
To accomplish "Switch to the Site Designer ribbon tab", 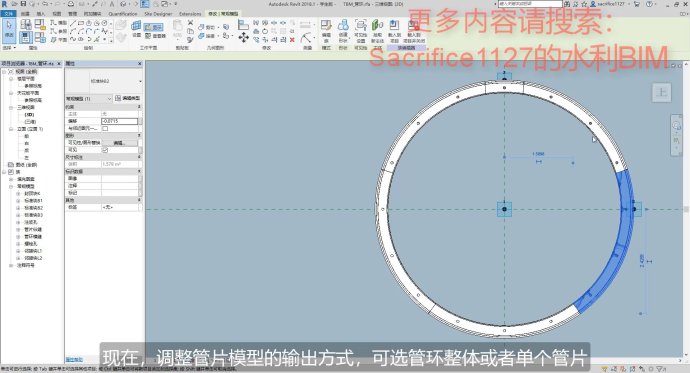I will 158,14.
